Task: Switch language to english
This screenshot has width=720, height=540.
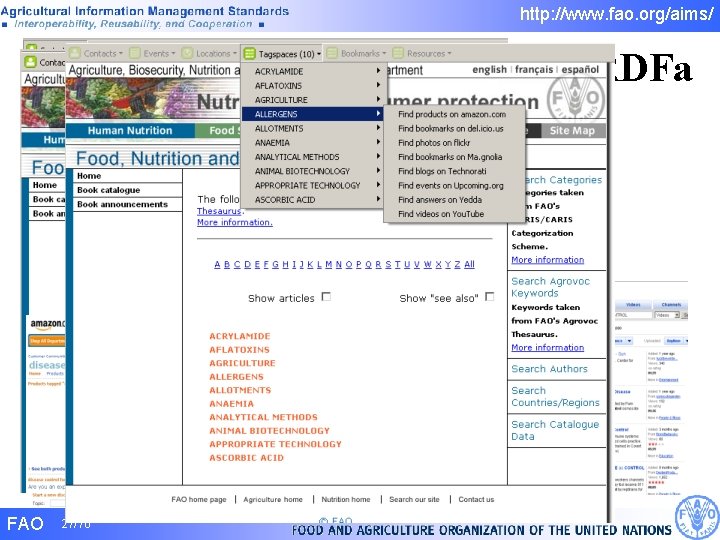Action: (x=489, y=69)
